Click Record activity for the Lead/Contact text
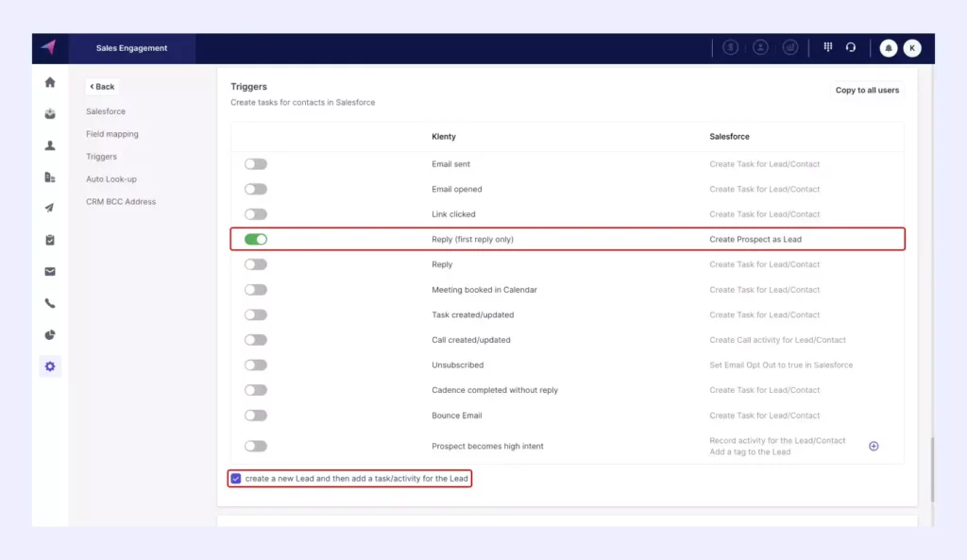 (x=777, y=440)
